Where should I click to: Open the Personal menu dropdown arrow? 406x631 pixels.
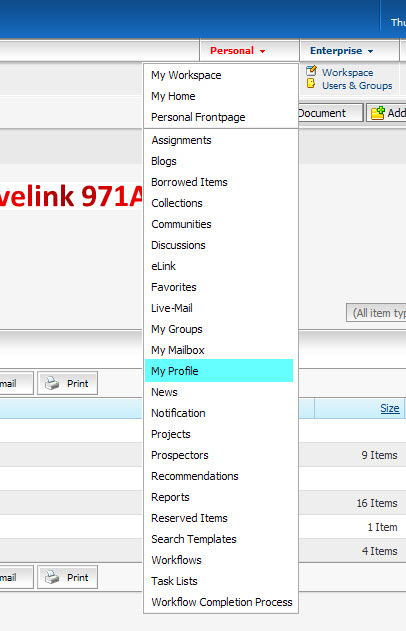262,52
